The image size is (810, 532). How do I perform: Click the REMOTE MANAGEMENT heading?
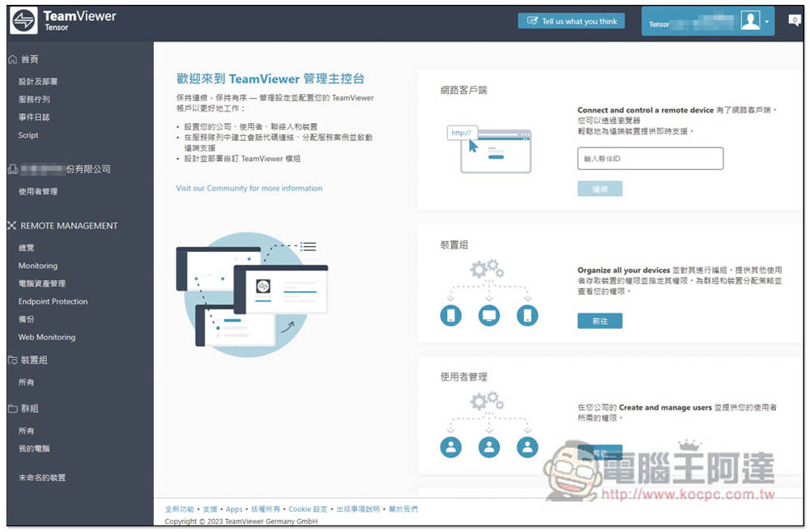tap(69, 226)
